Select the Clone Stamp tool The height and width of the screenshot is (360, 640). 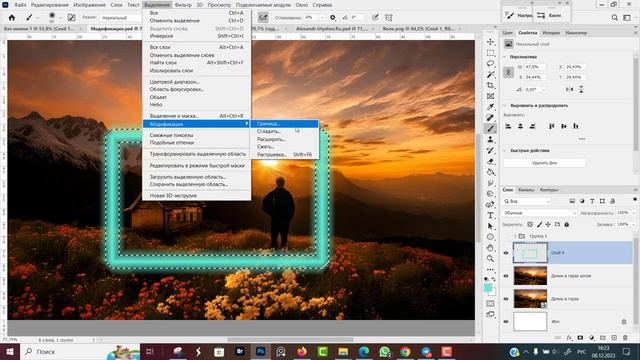[490, 140]
